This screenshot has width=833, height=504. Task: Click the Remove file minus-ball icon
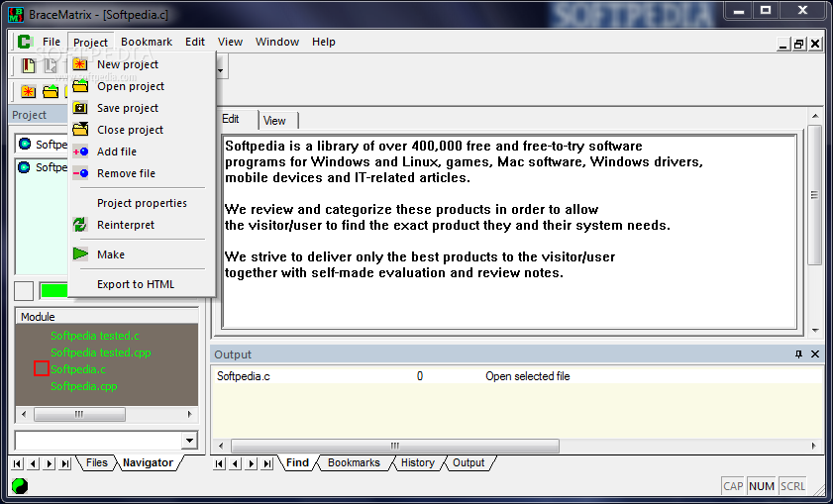pos(80,173)
